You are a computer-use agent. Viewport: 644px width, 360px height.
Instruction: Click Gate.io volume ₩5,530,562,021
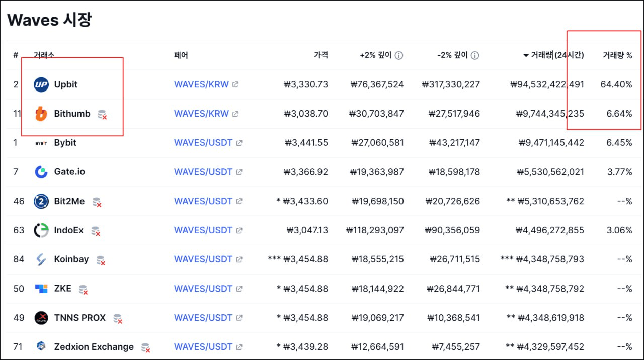coord(550,172)
